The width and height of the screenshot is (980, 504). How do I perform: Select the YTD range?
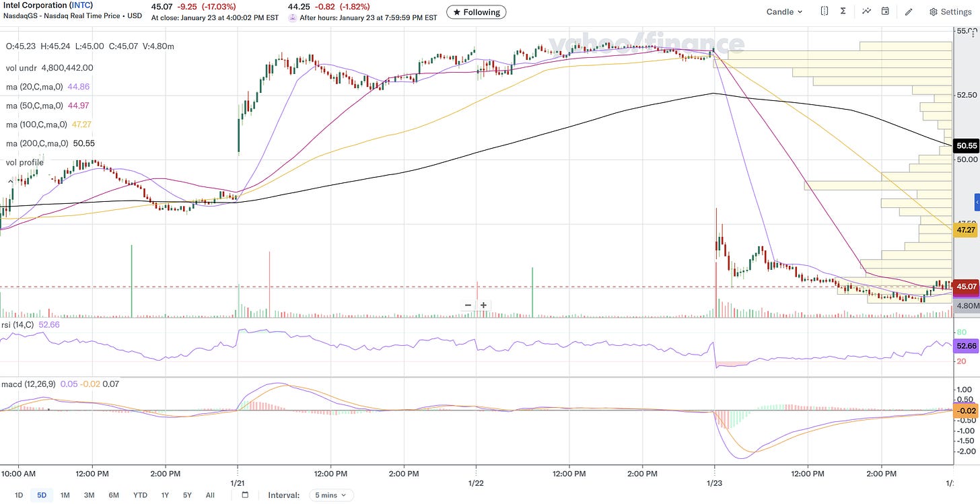click(x=140, y=495)
